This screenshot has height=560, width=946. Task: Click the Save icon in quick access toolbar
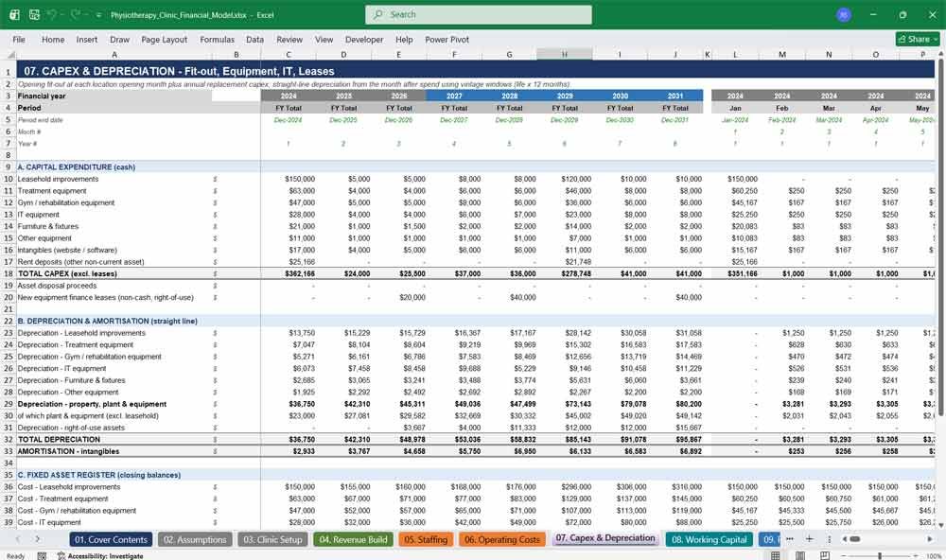[x=34, y=14]
